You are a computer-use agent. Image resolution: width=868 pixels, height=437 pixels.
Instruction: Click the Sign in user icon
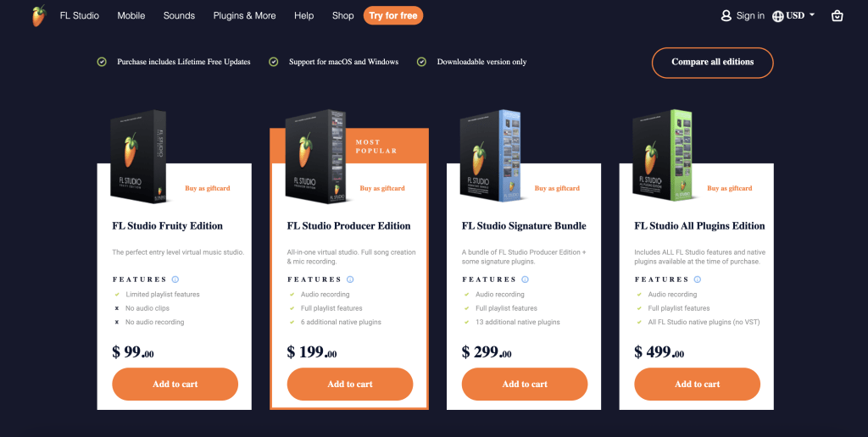click(726, 15)
